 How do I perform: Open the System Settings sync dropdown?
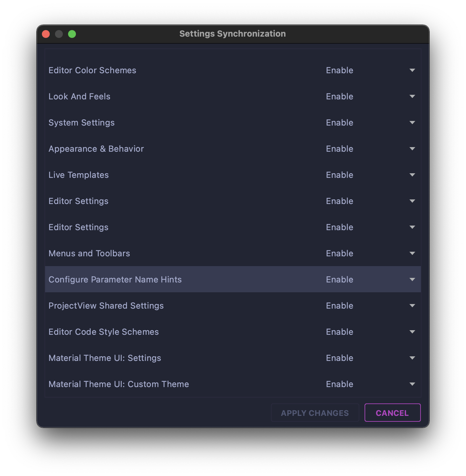412,122
